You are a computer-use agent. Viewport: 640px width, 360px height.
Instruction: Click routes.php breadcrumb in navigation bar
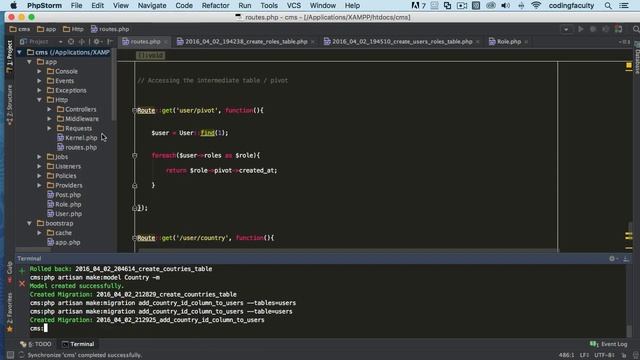110,29
